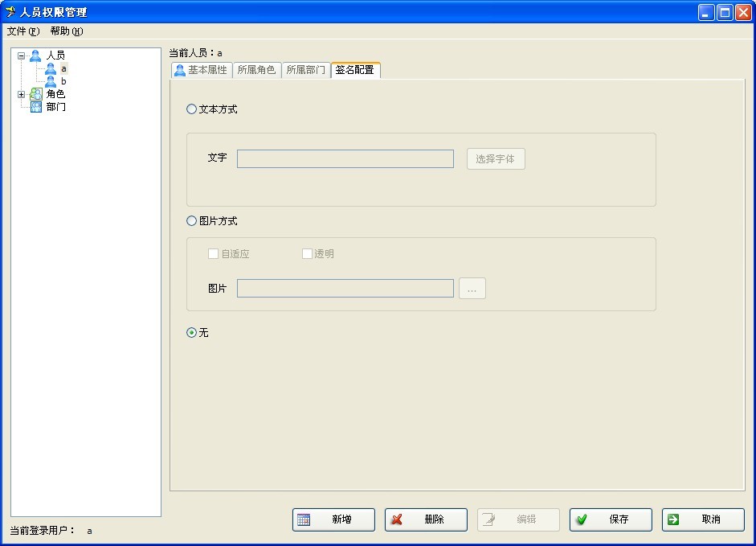Switch to the 基本属性 tab
The width and height of the screenshot is (756, 546).
click(x=201, y=70)
